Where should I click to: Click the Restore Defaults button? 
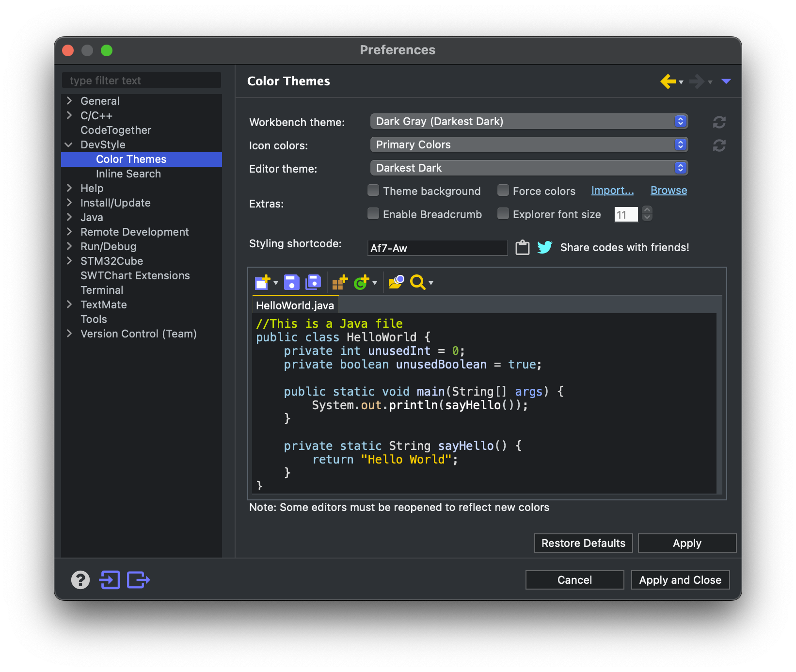click(x=583, y=543)
